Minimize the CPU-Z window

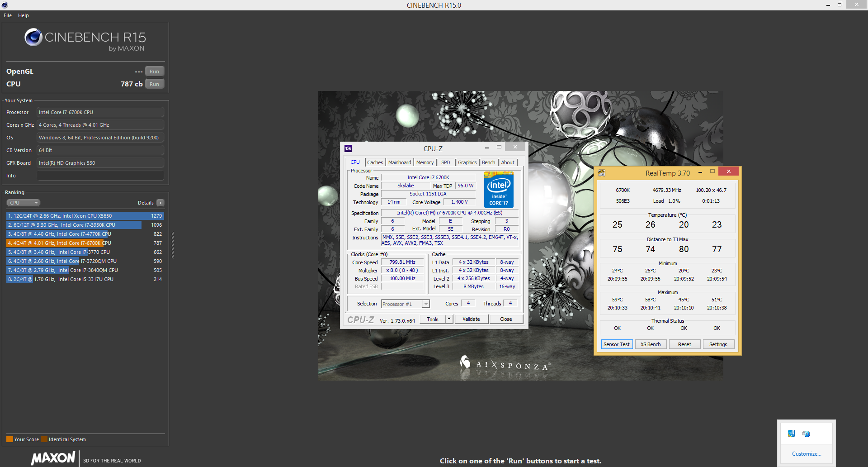pyautogui.click(x=486, y=148)
